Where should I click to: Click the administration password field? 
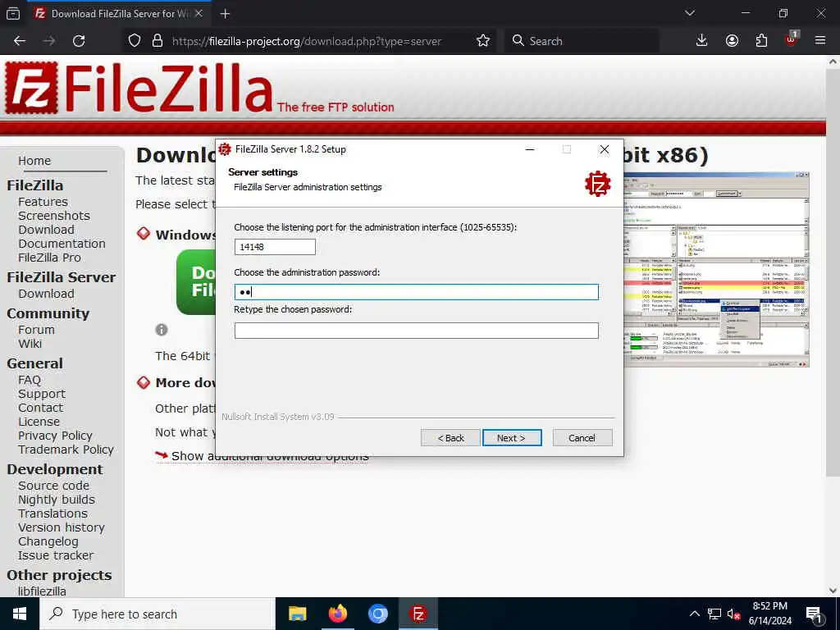[416, 292]
